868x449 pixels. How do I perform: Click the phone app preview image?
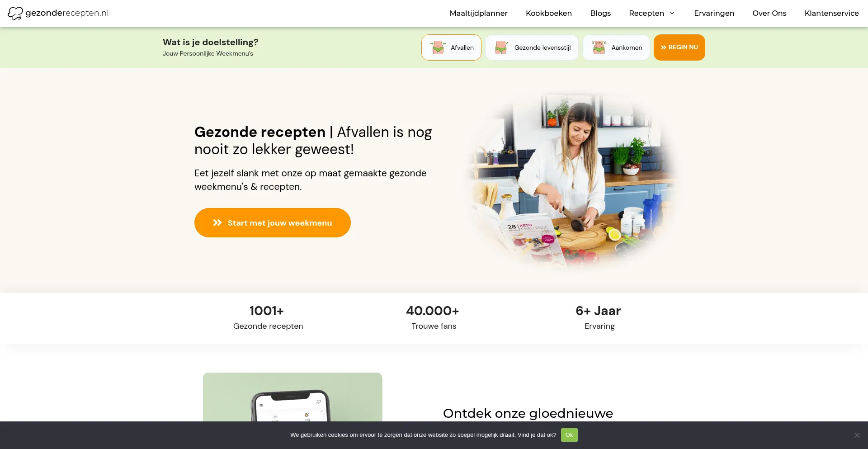292,397
